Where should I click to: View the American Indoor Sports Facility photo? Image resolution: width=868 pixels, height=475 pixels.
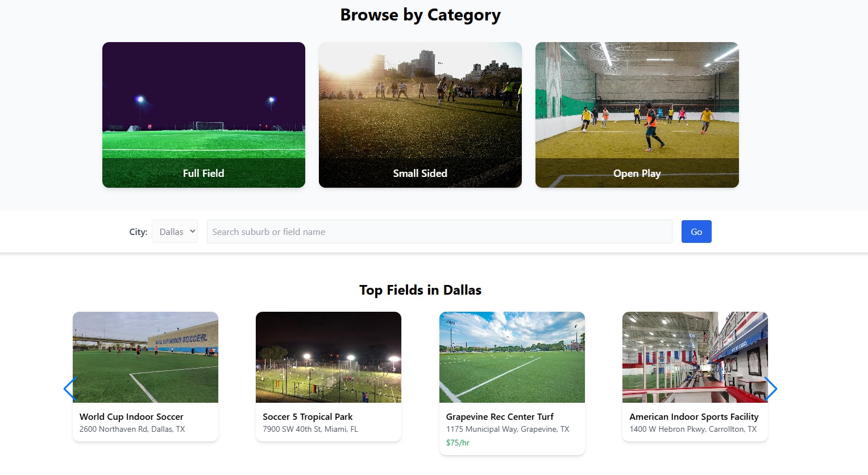tap(695, 357)
